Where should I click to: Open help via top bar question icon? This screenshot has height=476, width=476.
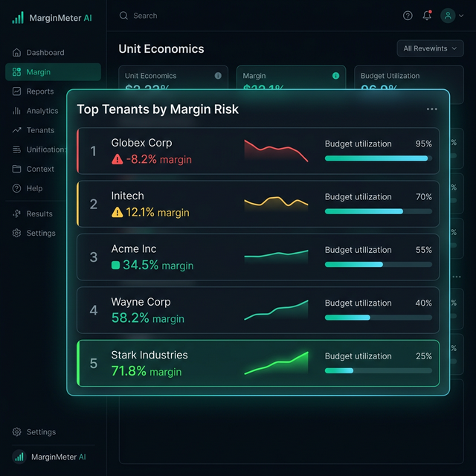[x=408, y=16]
